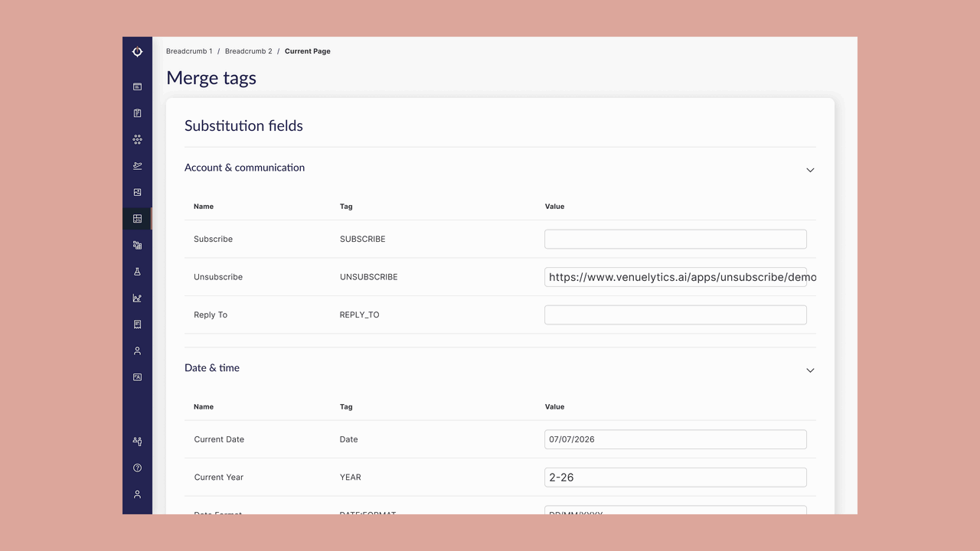The image size is (980, 551).
Task: Click the Subscribe value input field
Action: click(675, 239)
